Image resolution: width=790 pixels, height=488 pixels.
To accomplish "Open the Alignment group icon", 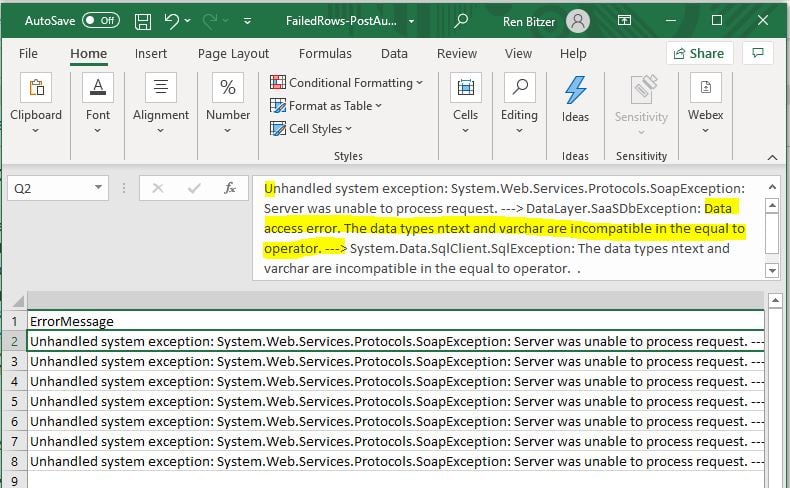I will click(160, 89).
